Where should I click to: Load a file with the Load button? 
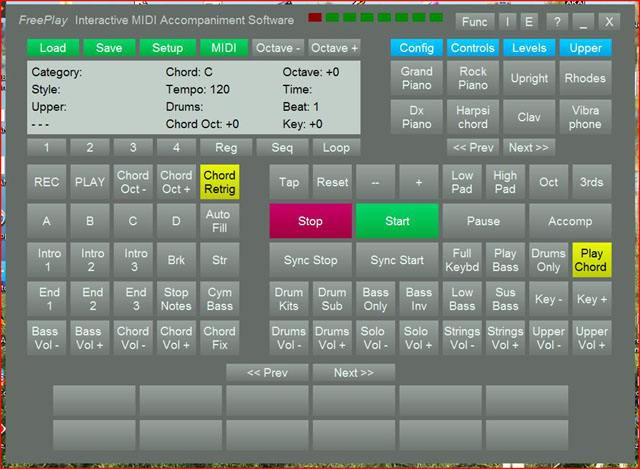(53, 48)
